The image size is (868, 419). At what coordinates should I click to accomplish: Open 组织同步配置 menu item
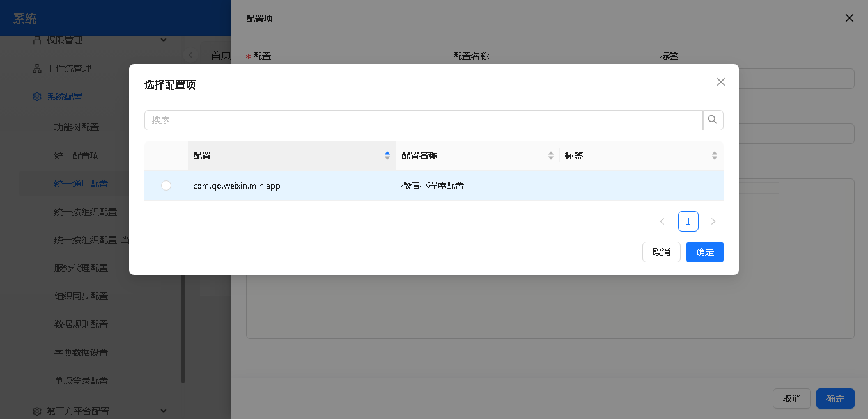pos(81,296)
